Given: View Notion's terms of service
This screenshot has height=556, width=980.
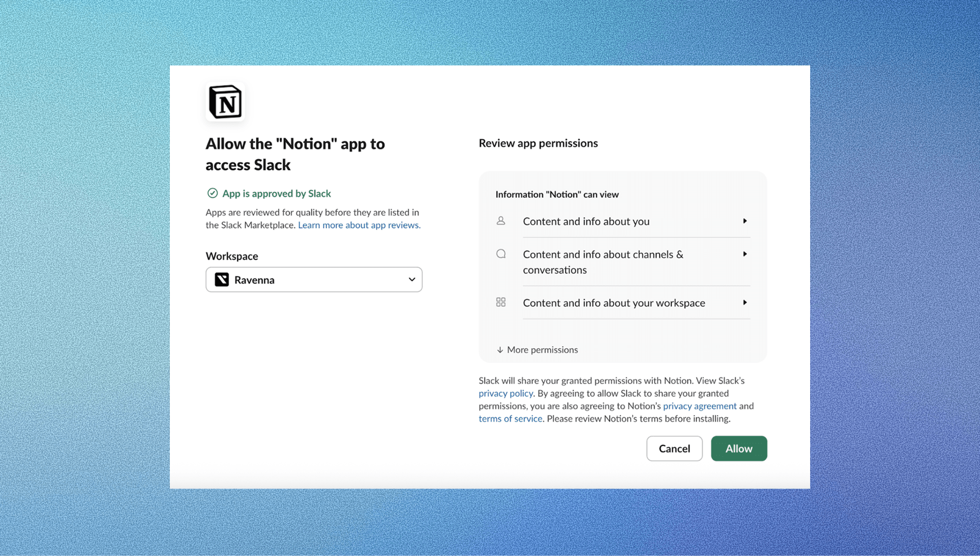Looking at the screenshot, I should pos(510,418).
